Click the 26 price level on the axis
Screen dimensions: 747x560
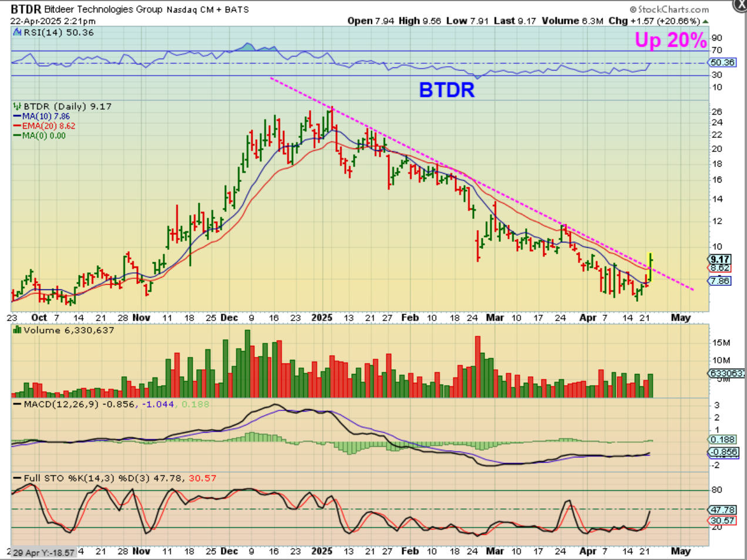(x=716, y=112)
